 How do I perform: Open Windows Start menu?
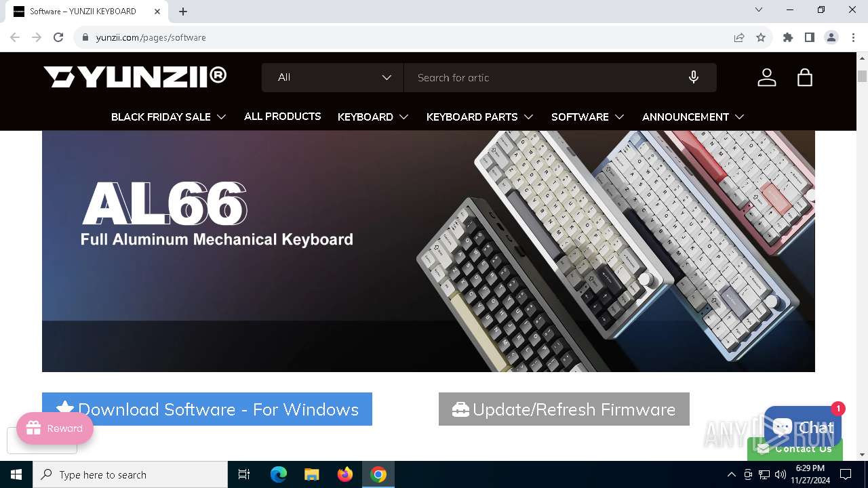click(16, 474)
